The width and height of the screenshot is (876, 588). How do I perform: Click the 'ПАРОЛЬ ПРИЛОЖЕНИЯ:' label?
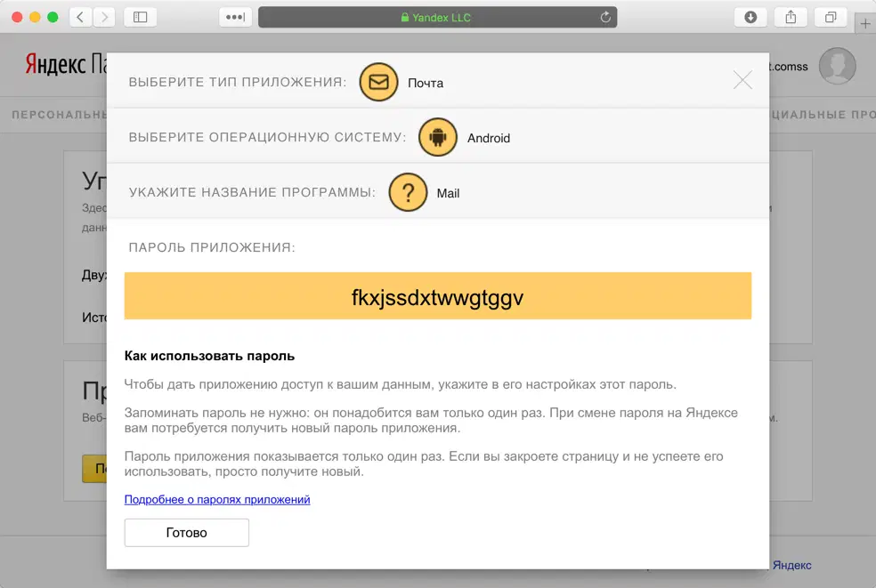click(x=212, y=247)
